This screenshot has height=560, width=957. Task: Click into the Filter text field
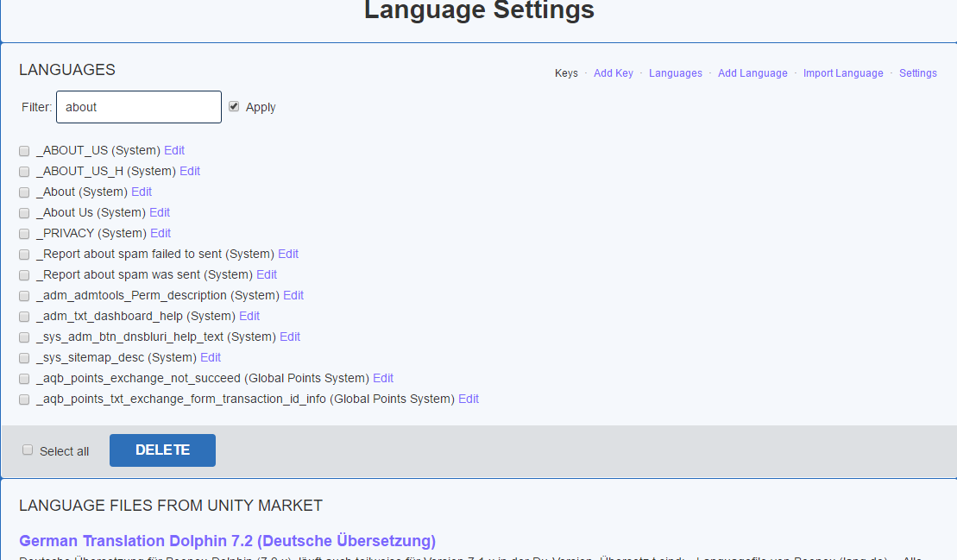pyautogui.click(x=139, y=107)
